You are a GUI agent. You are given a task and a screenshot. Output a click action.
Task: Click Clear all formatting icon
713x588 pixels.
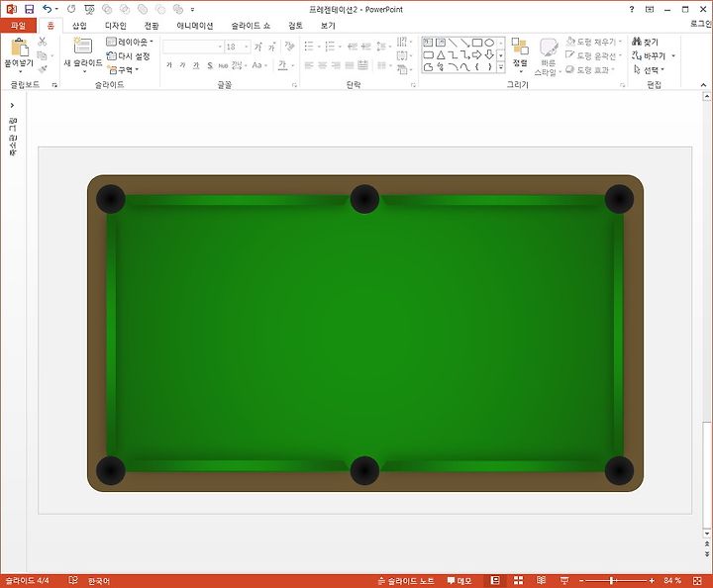289,47
